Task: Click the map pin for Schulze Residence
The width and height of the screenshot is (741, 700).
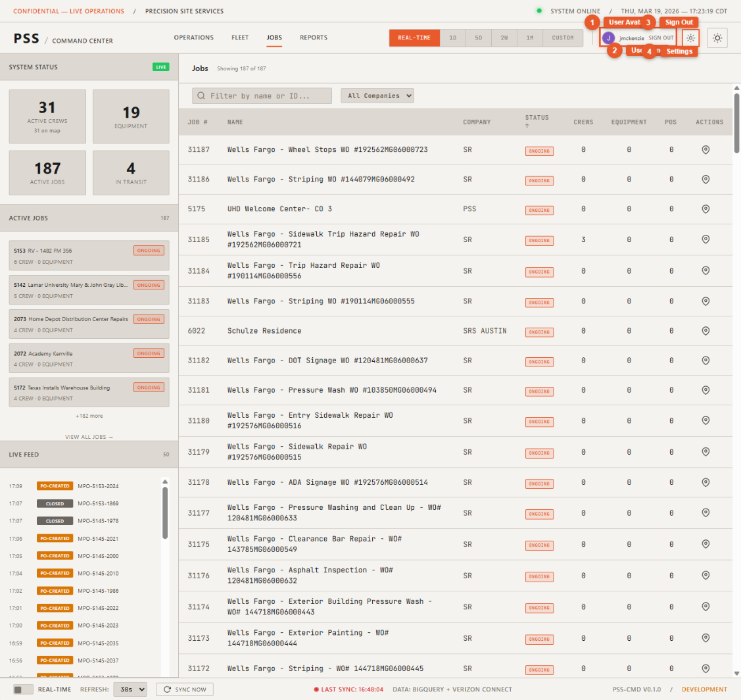Action: [x=706, y=332]
